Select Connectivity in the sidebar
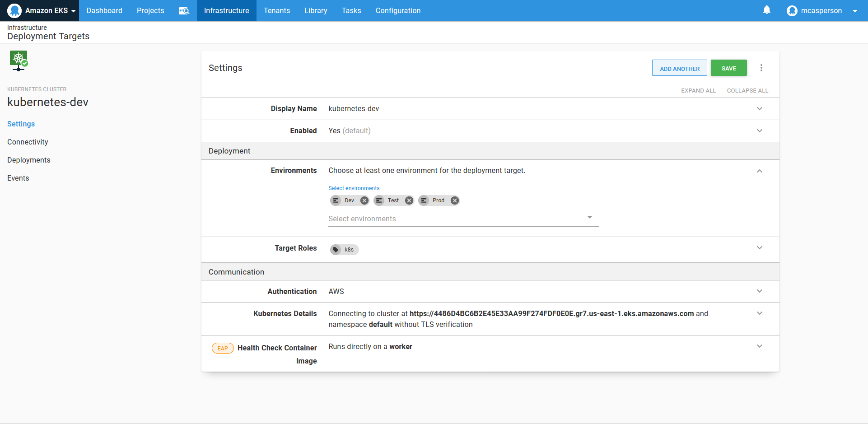The image size is (868, 424). pos(28,142)
